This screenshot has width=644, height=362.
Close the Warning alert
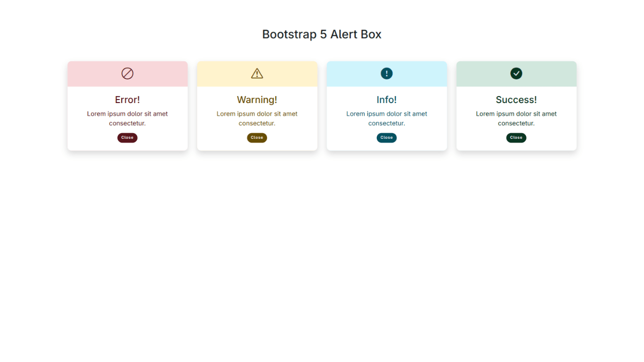[257, 137]
